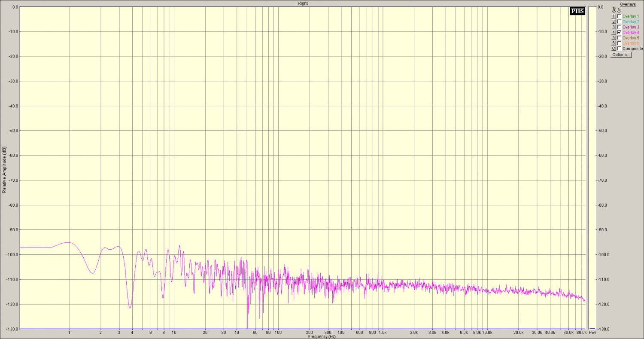This screenshot has height=339, width=644.
Task: Enable the Overlay 1 checkbox
Action: 619,16
